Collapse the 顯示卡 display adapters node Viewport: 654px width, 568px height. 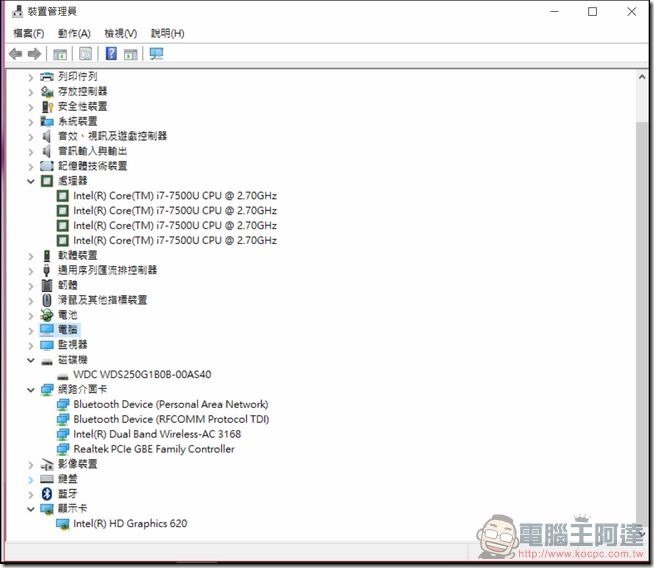(30, 509)
